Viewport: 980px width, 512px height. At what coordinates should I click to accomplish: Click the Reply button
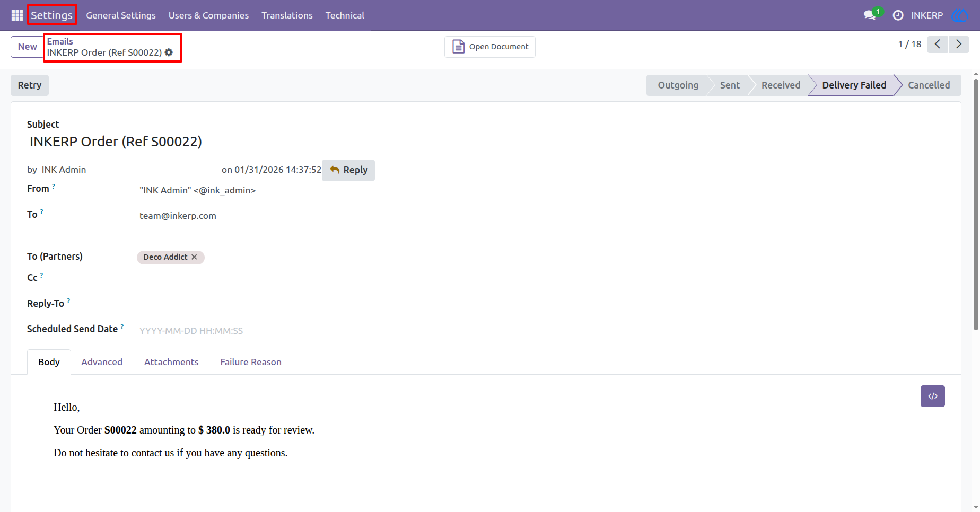tap(348, 170)
